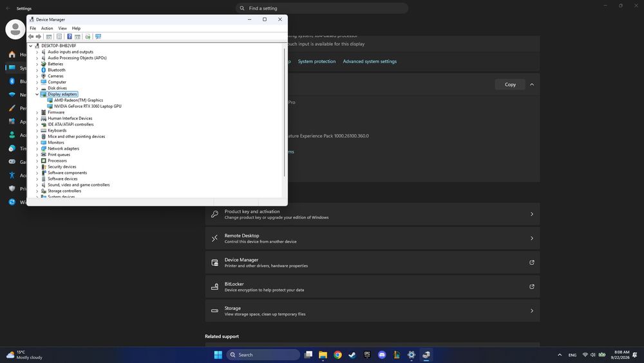Viewport: 644px width, 363px height.
Task: Click Scan for hardware changes monitor icon
Action: [x=98, y=37]
